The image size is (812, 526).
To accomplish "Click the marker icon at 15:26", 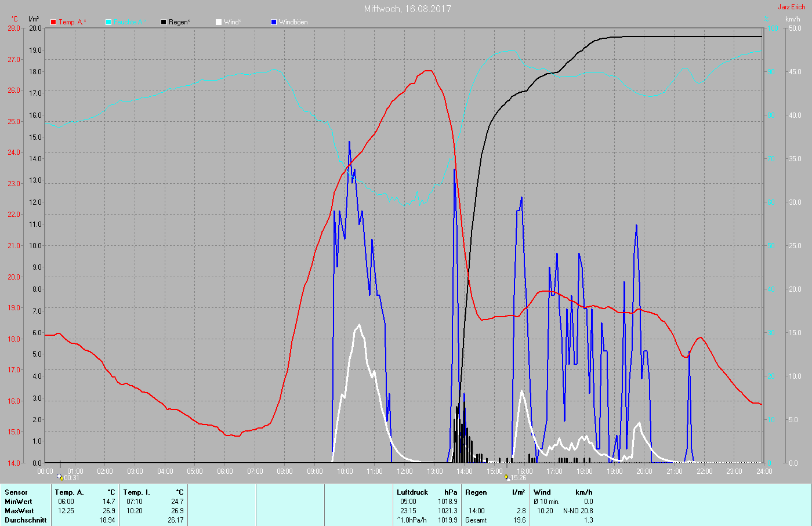I will coord(507,477).
